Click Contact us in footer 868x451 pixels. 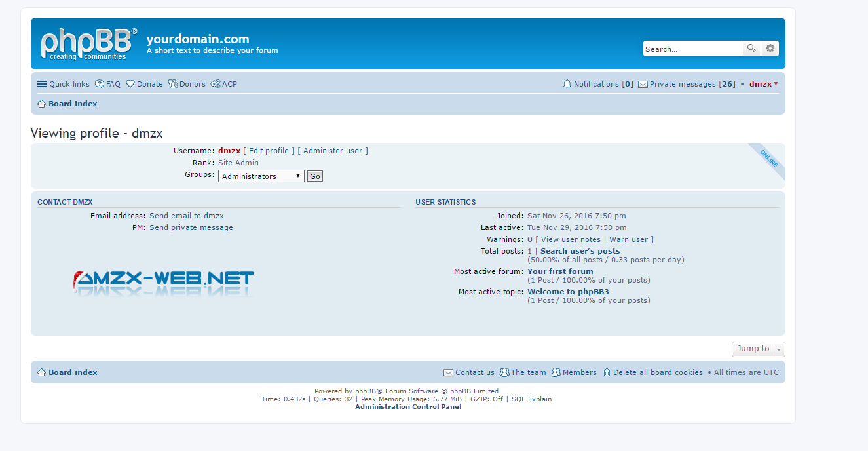(x=469, y=372)
